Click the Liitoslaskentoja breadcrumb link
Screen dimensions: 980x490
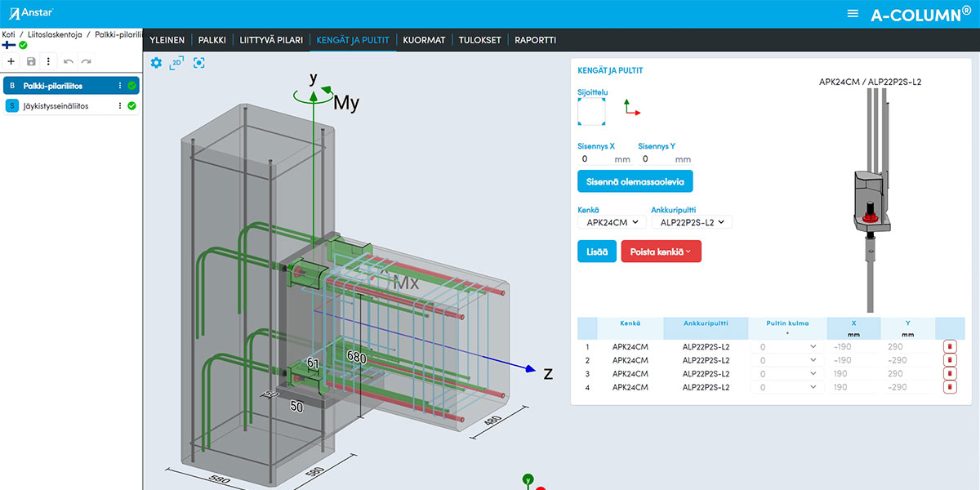pyautogui.click(x=54, y=35)
